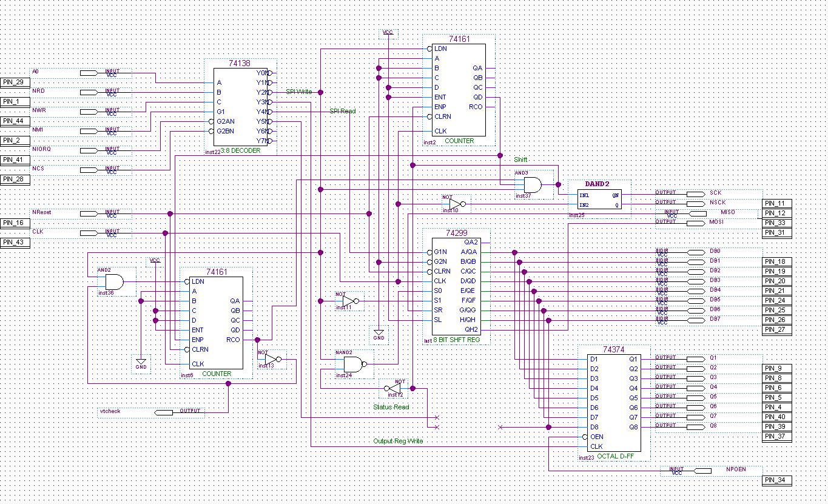Image resolution: width=828 pixels, height=504 pixels.
Task: Click the 'SPI Write' net label
Action: pos(299,92)
